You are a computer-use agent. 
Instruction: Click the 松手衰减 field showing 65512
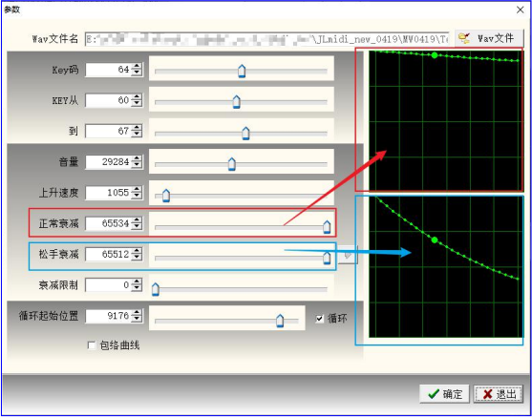tap(108, 254)
